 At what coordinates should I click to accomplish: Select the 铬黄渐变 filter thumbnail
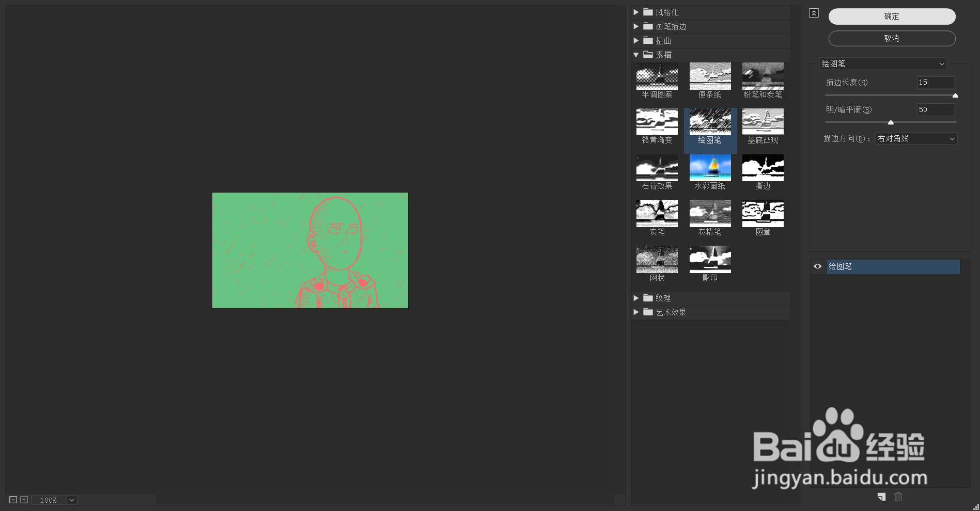(657, 122)
